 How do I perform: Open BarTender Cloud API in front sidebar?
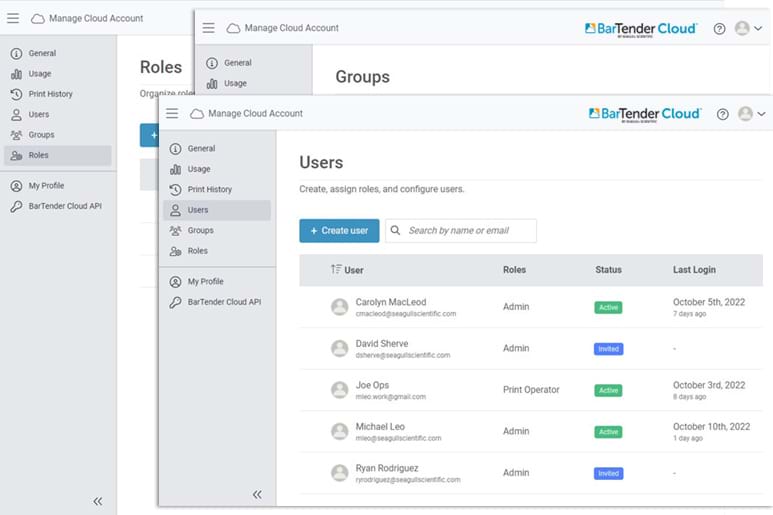223,302
